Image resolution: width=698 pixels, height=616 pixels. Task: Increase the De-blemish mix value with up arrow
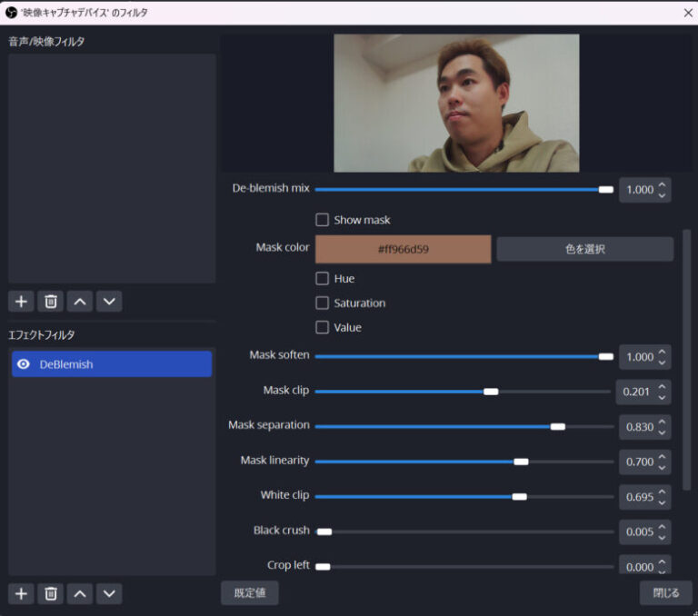[662, 185]
